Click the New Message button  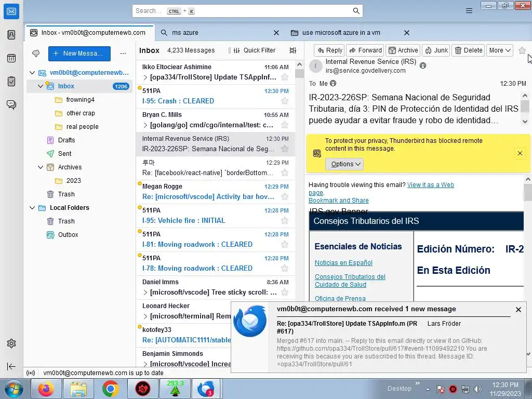(x=79, y=54)
